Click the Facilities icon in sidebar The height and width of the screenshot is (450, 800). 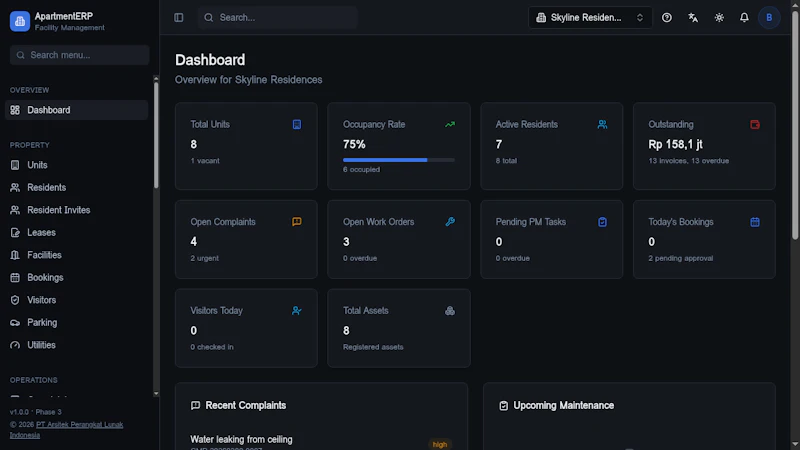coord(15,255)
